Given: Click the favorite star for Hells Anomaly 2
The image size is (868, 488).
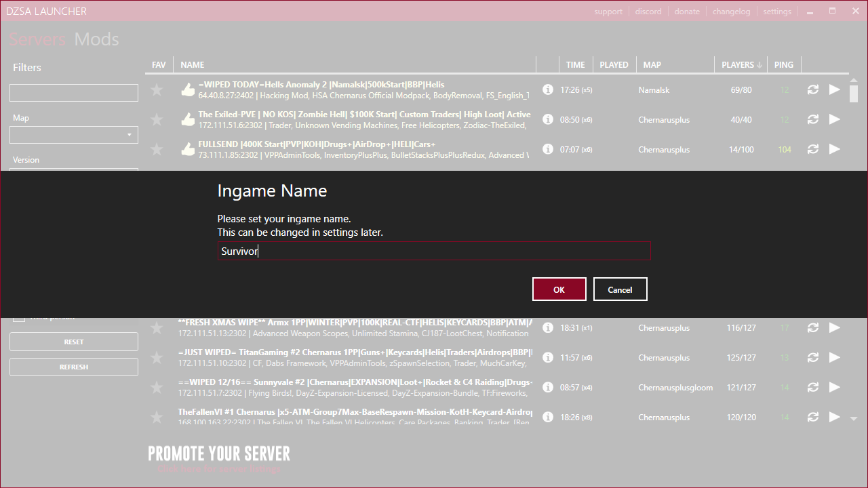Looking at the screenshot, I should [157, 89].
